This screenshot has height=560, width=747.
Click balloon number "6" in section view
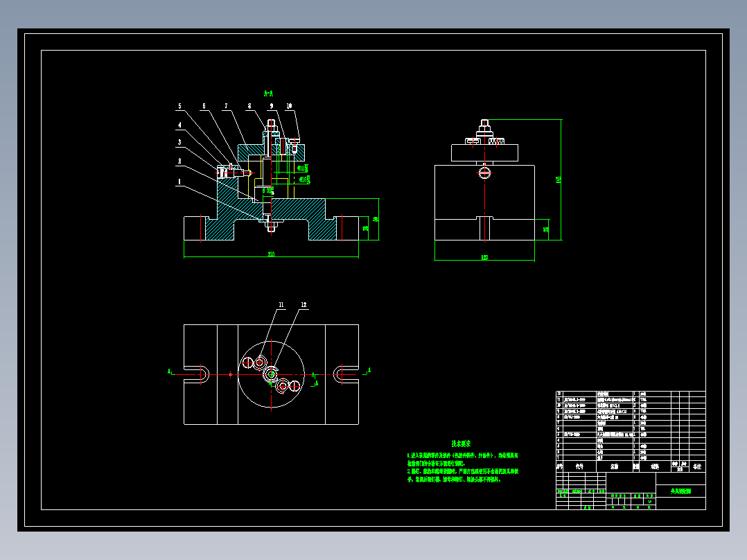[x=204, y=106]
